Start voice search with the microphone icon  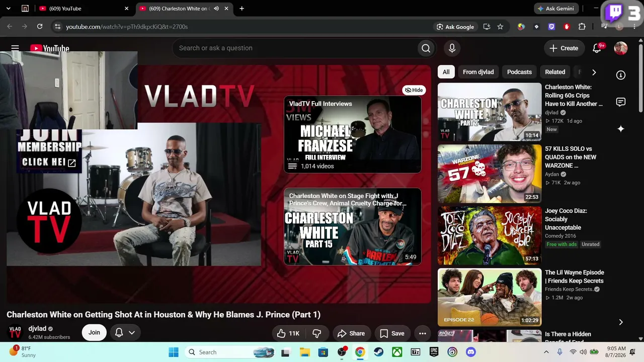coord(452,48)
